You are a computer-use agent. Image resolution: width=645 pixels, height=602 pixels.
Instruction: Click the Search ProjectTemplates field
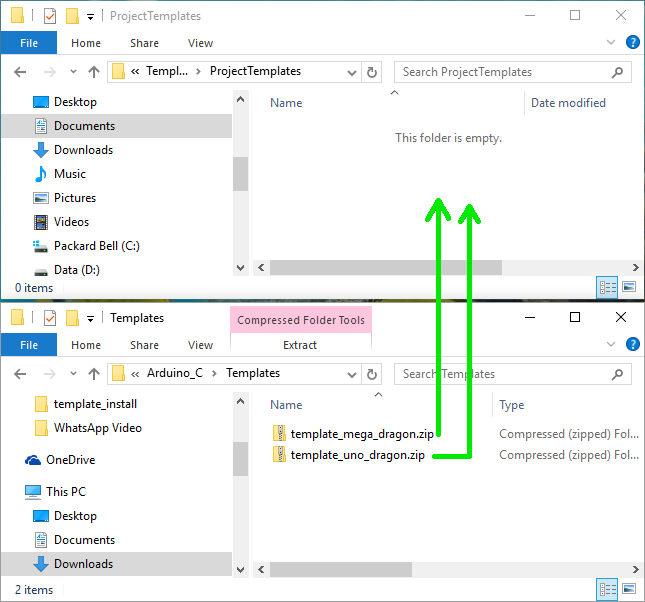click(505, 72)
